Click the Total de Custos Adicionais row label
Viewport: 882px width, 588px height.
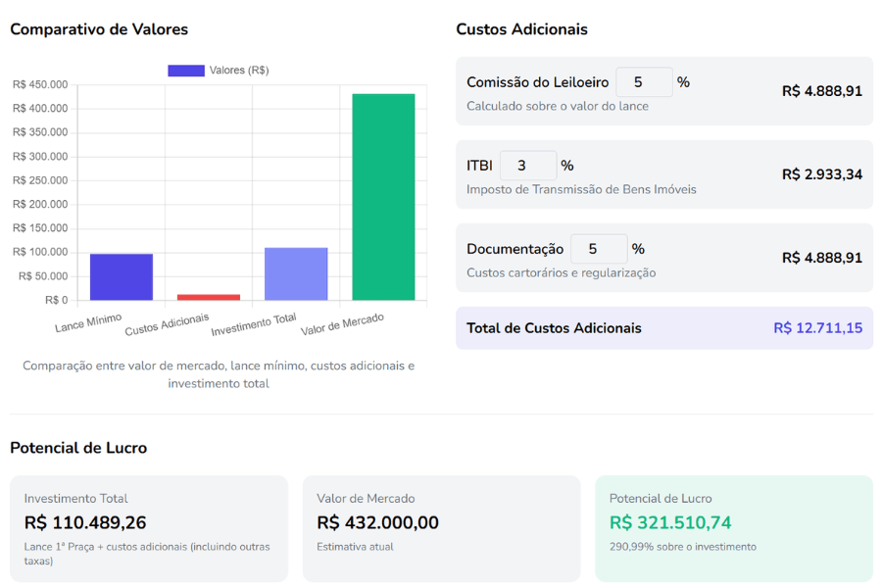[554, 328]
